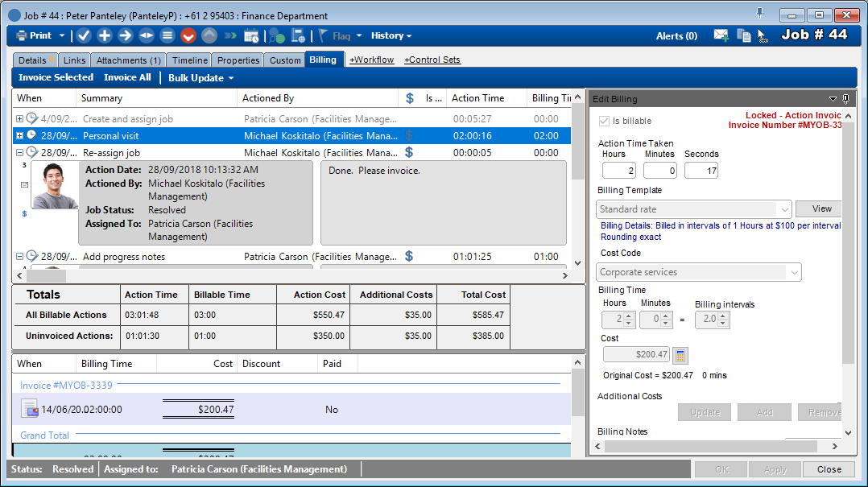868x487 pixels.
Task: Switch to the Details tab
Action: pos(35,60)
